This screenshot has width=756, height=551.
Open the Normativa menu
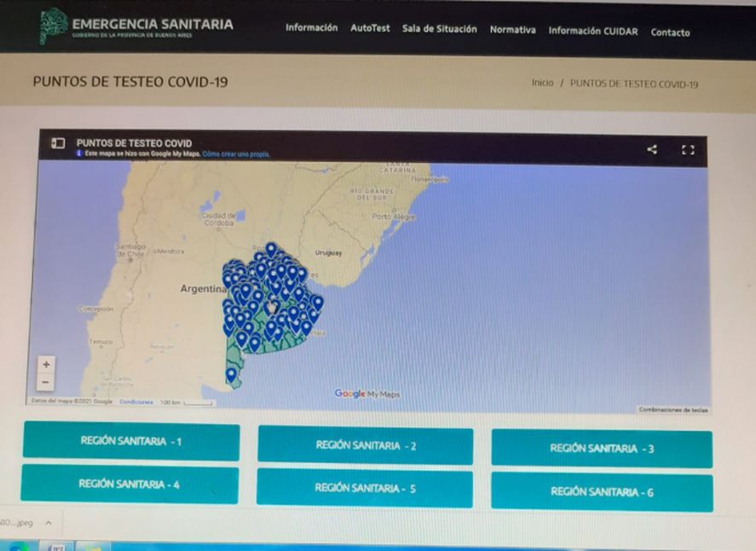tap(512, 30)
